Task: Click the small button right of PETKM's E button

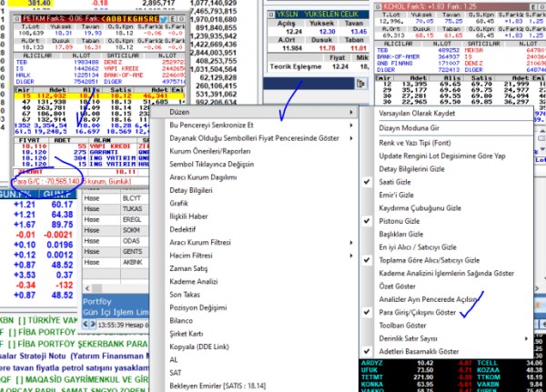Action: tap(181, 19)
